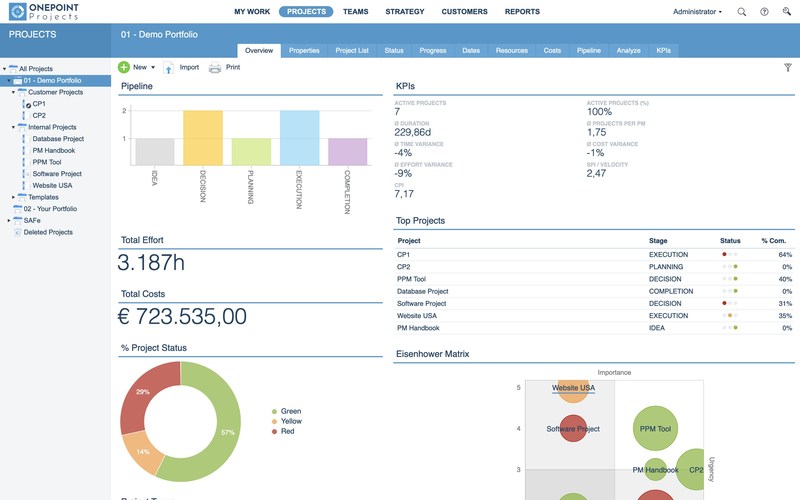Open the search magnifier in top bar
The height and width of the screenshot is (500, 800).
click(741, 12)
